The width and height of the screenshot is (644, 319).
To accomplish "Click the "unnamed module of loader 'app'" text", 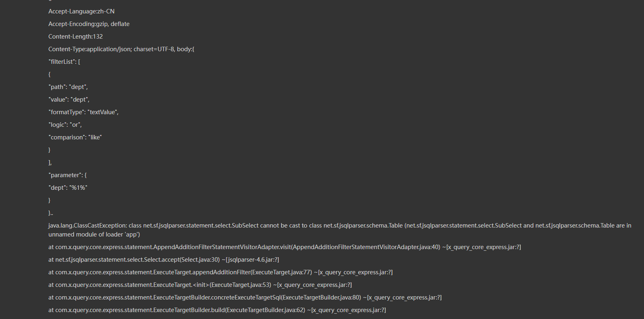I will (x=94, y=234).
